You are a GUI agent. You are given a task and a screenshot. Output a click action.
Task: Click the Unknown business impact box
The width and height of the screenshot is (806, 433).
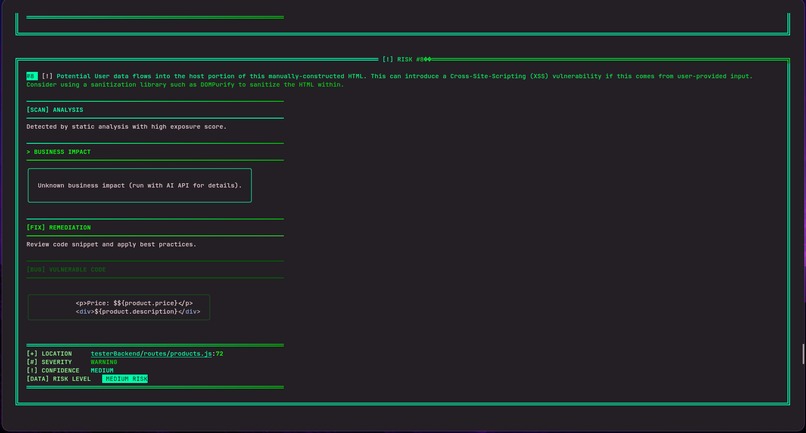point(140,186)
